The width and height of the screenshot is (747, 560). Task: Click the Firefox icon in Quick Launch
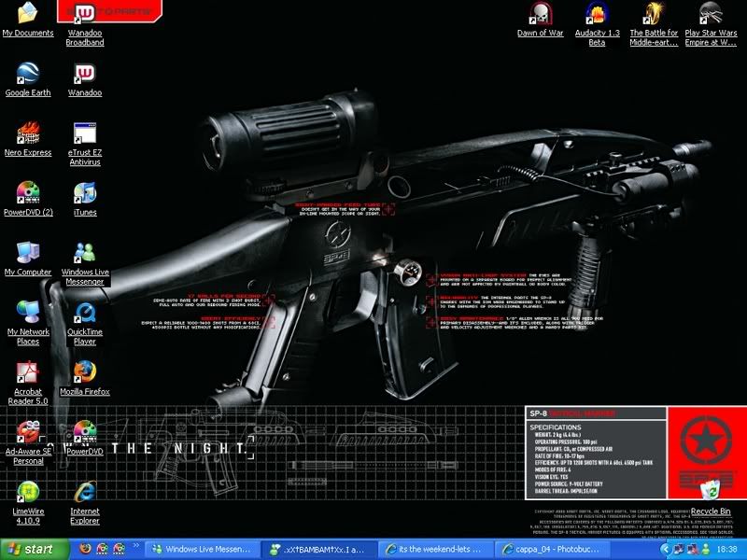coord(86,549)
